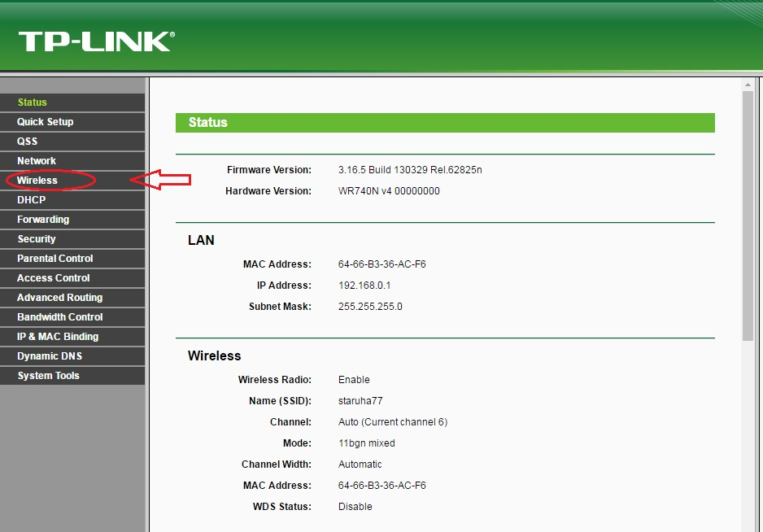This screenshot has height=532, width=763.
Task: Click the Name (SSID) label
Action: [x=280, y=401]
